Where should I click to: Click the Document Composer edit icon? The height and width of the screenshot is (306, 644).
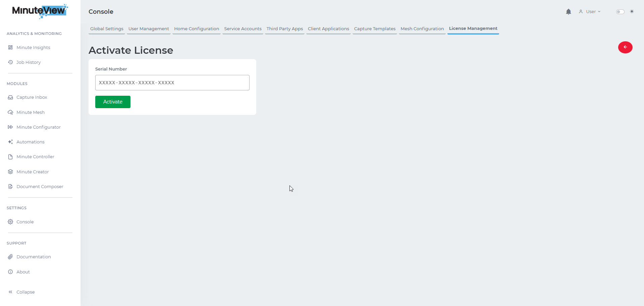[x=10, y=187]
